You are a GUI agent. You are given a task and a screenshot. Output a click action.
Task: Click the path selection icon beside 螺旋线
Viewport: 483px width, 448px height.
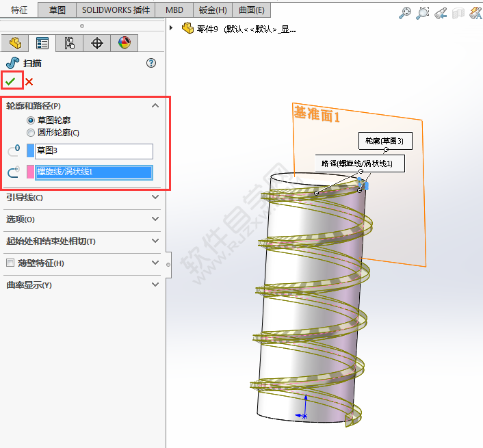tap(14, 172)
